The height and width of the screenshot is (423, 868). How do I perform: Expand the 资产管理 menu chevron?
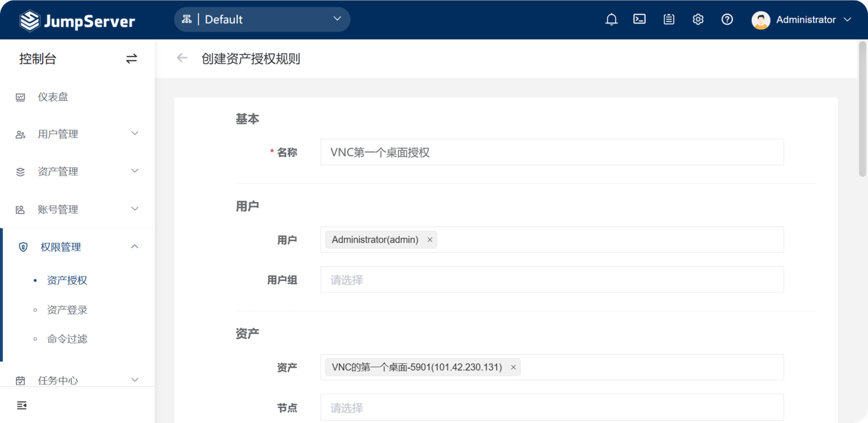(135, 171)
